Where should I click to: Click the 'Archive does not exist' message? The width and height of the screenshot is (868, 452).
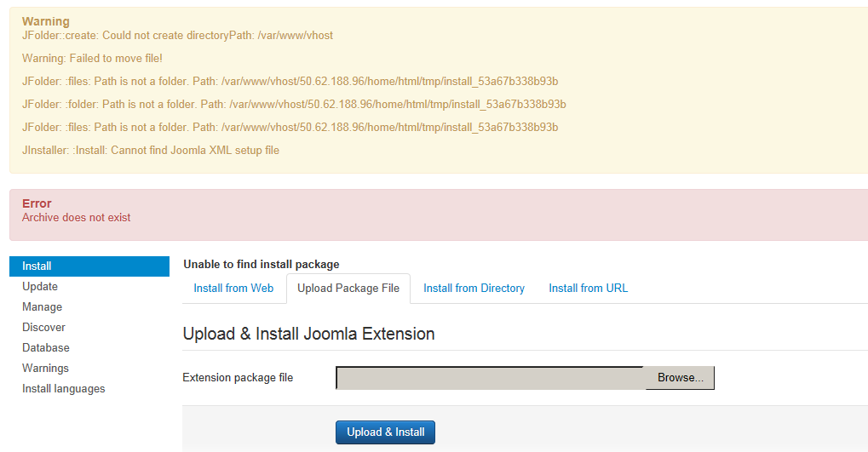pyautogui.click(x=77, y=218)
